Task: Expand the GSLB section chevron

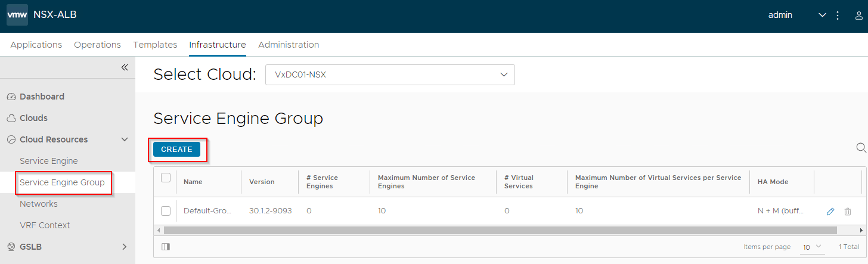Action: click(125, 247)
